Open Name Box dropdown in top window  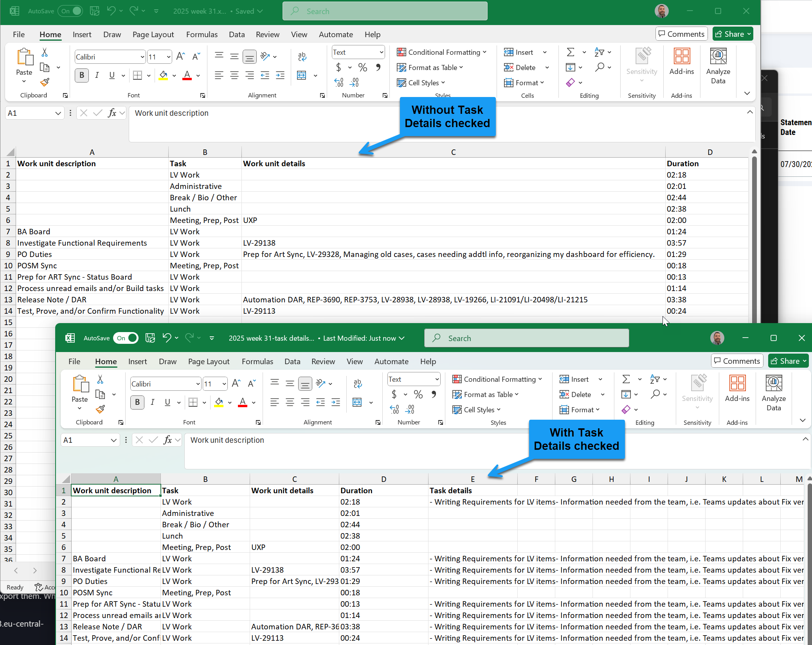(x=58, y=113)
